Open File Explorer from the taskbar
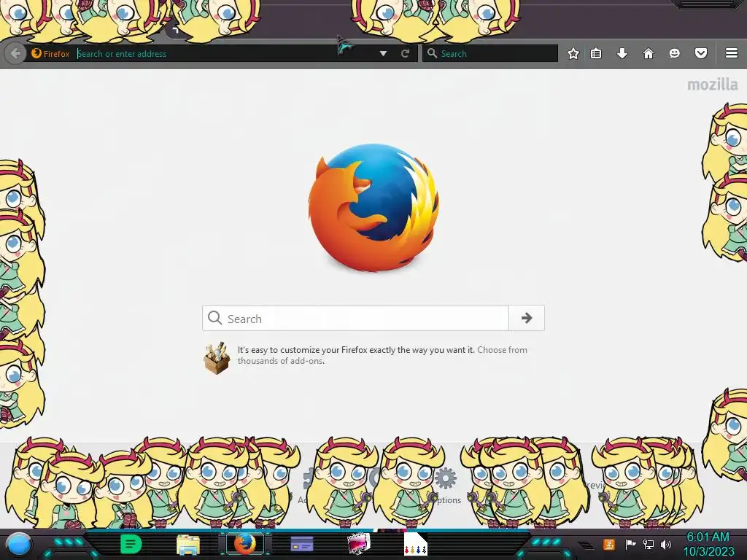 (187, 544)
